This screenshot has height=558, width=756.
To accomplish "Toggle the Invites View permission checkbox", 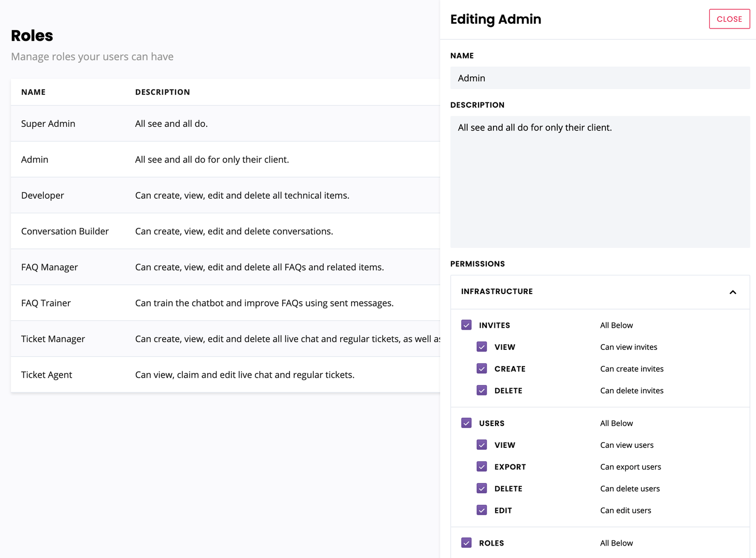I will (482, 347).
